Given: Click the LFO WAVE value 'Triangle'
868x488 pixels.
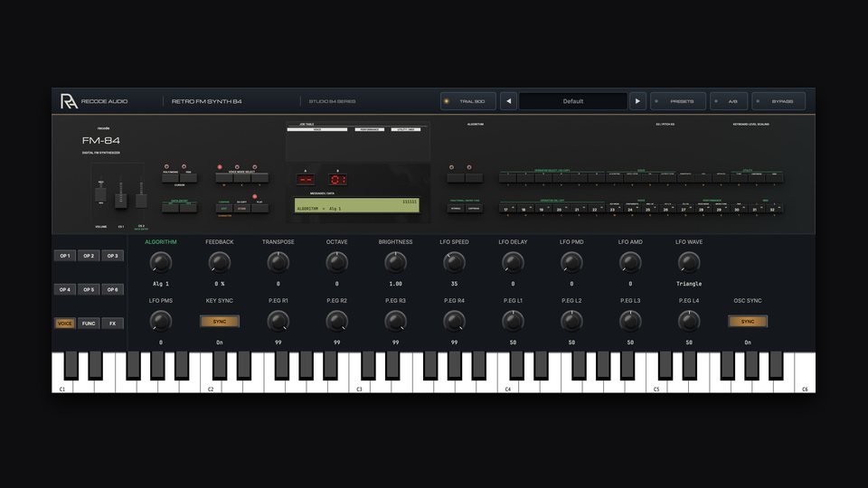Looking at the screenshot, I should point(689,284).
